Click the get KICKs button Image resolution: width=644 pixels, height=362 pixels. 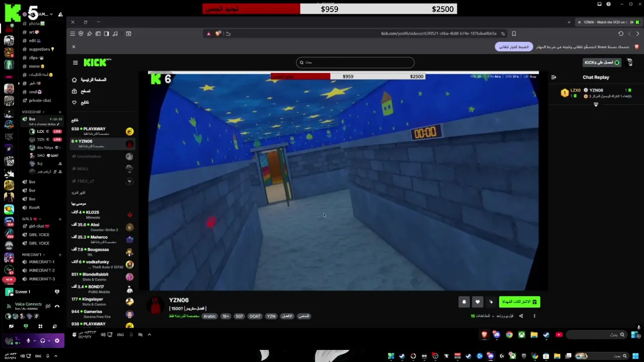[602, 62]
